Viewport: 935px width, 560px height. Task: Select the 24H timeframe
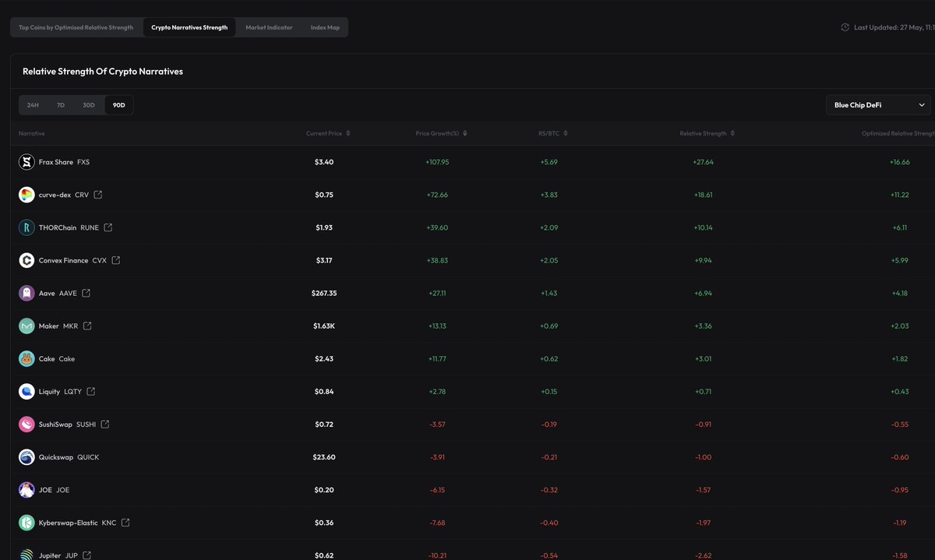pyautogui.click(x=33, y=105)
